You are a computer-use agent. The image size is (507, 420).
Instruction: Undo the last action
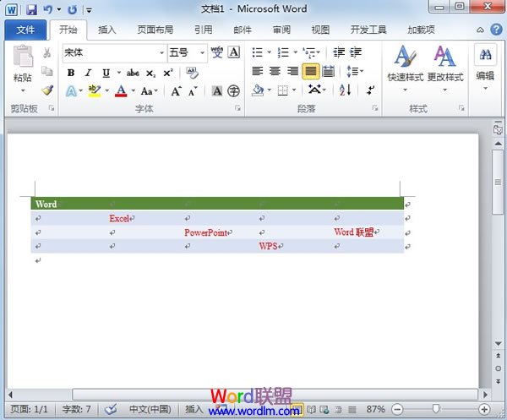click(x=48, y=9)
